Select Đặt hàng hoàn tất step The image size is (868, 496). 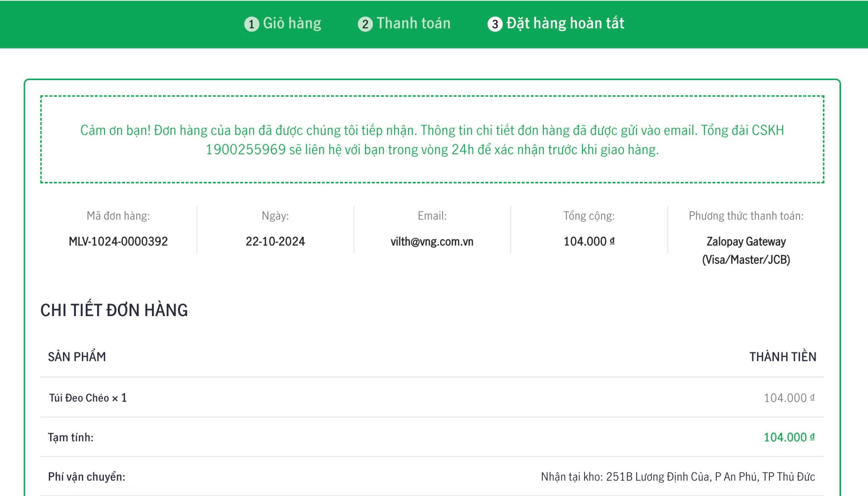[x=565, y=23]
